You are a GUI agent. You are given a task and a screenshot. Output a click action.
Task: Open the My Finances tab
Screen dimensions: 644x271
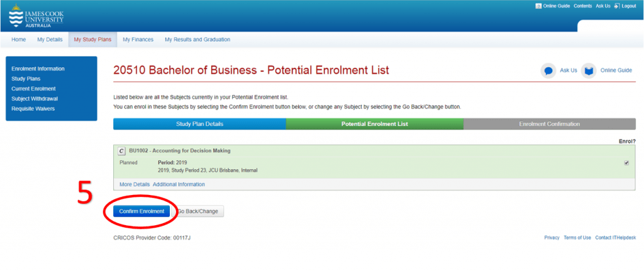(138, 40)
